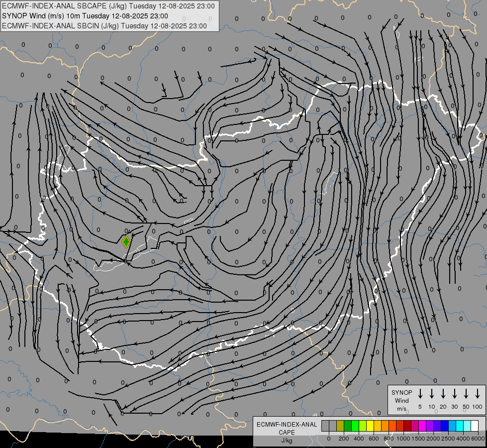Click the 10 m/s wind arrow in legend
Image resolution: width=487 pixels, height=448 pixels.
[431, 394]
